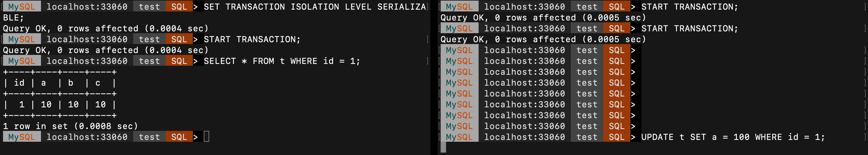Click the 'test' schema segment on the UPDATE prompt

(x=587, y=137)
